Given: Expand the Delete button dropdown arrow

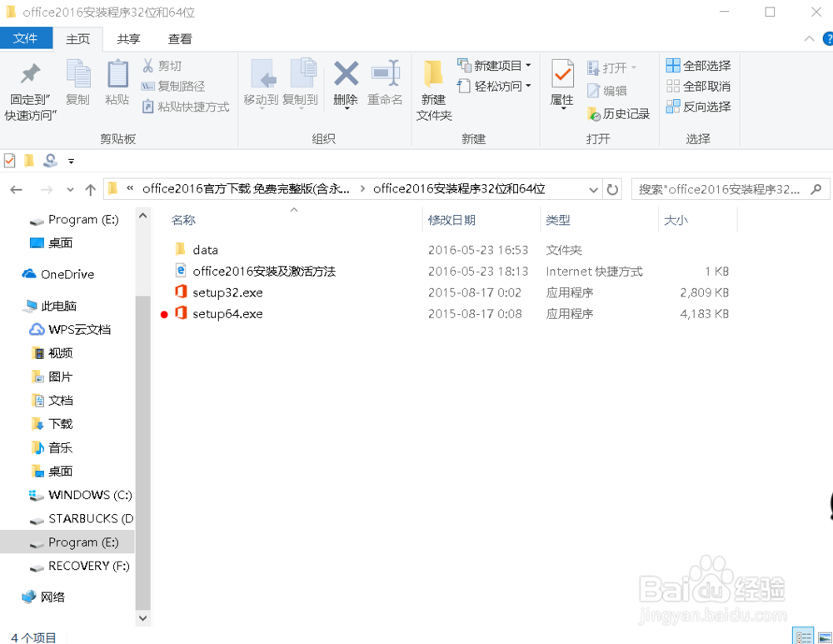Looking at the screenshot, I should 347,108.
